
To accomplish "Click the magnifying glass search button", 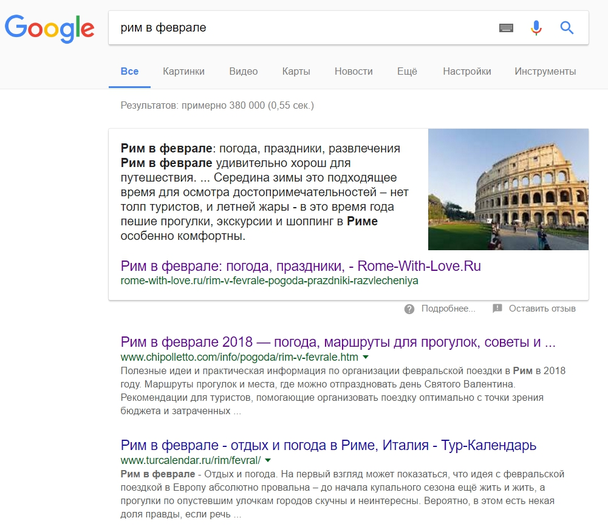I will 567,28.
